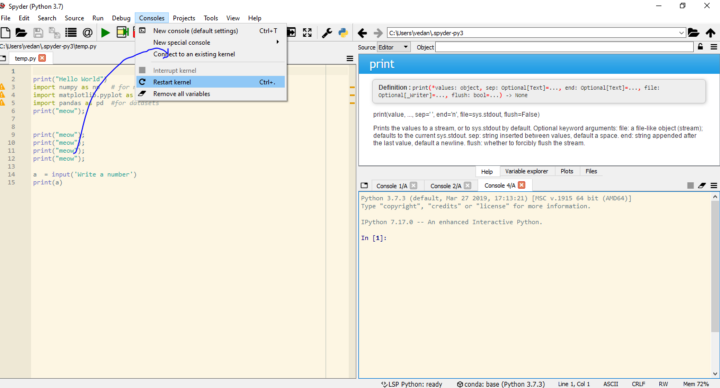Open the File menu
The image size is (720, 388).
[6, 18]
